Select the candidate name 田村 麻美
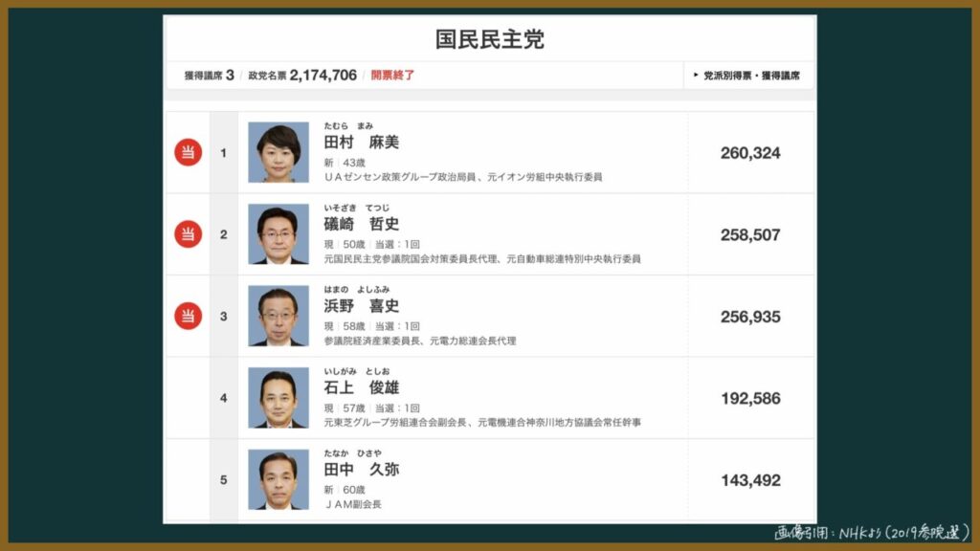 361,142
